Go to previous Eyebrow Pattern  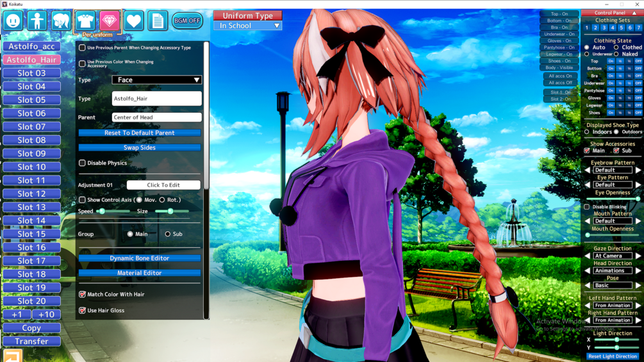[588, 170]
